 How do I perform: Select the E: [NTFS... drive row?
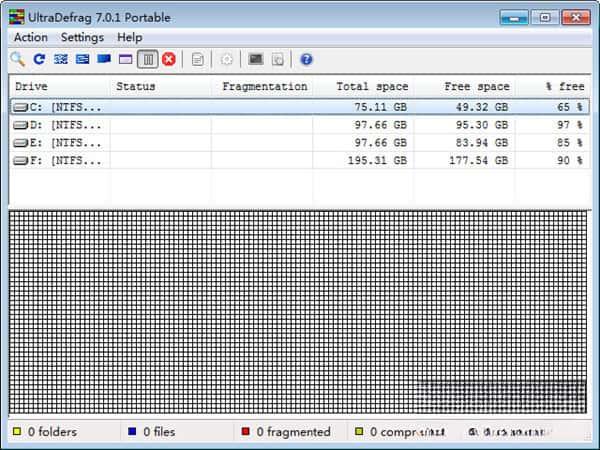[300, 143]
